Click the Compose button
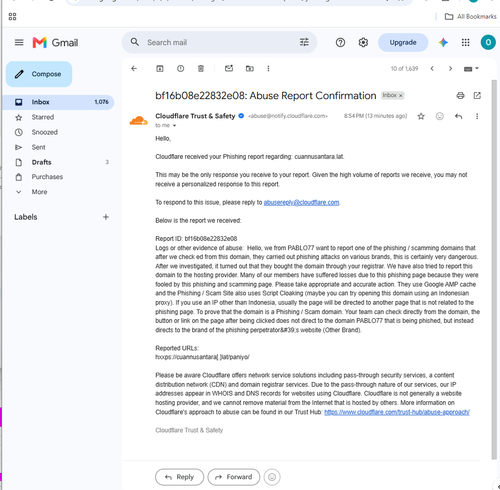 click(39, 74)
